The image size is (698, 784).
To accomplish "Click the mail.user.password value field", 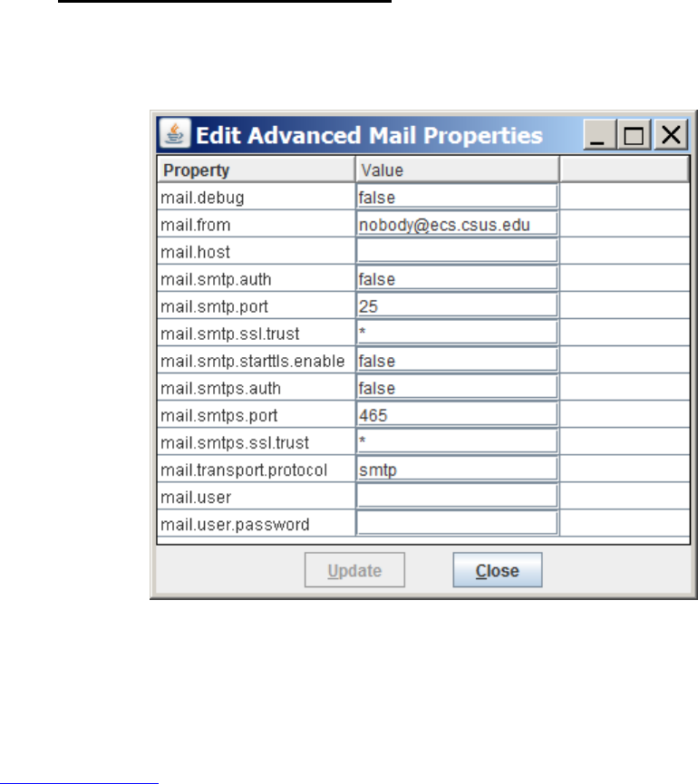I will point(457,524).
